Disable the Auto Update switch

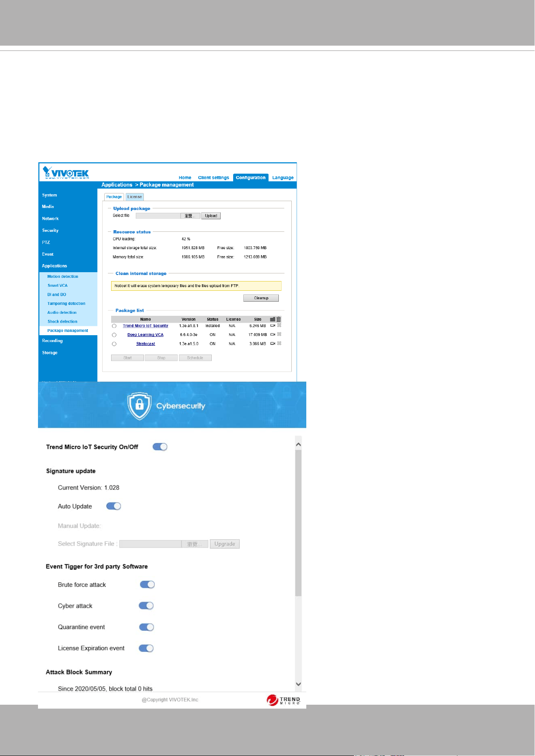coord(114,506)
